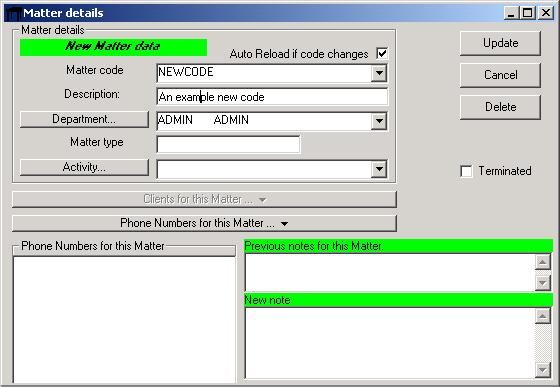
Task: Click the Previous notes for this Matter header
Action: [x=399, y=246]
